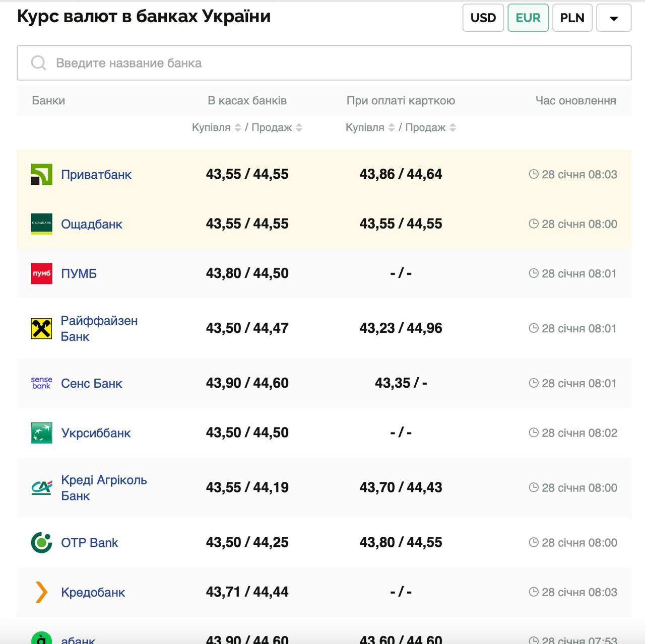This screenshot has width=645, height=644.
Task: Sort cash desk rates by Продаж
Action: (299, 128)
